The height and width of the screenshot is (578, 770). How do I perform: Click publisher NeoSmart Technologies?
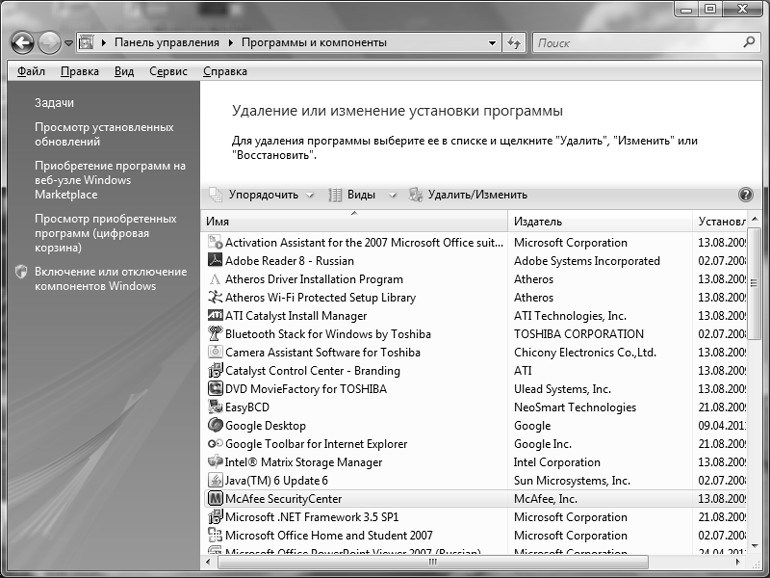(575, 407)
